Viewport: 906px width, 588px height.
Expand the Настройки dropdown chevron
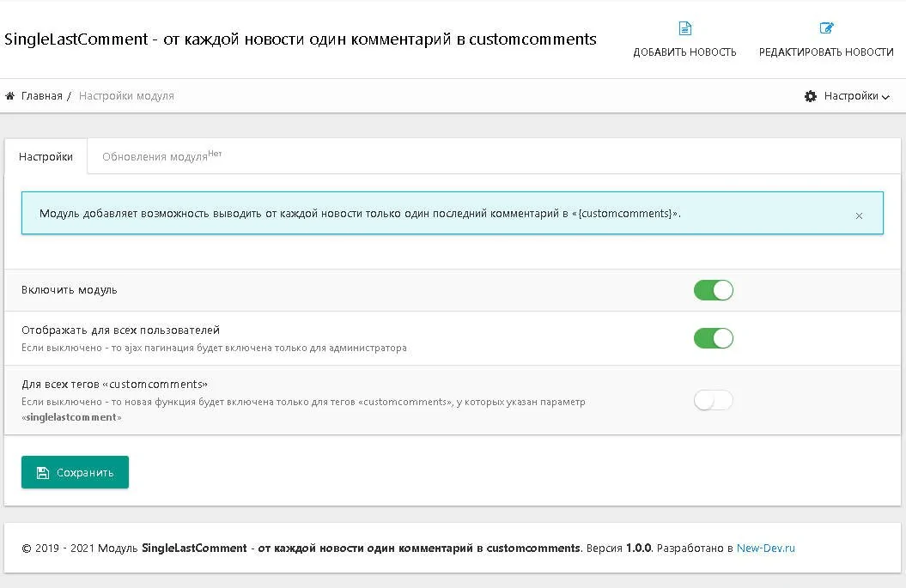pos(885,97)
